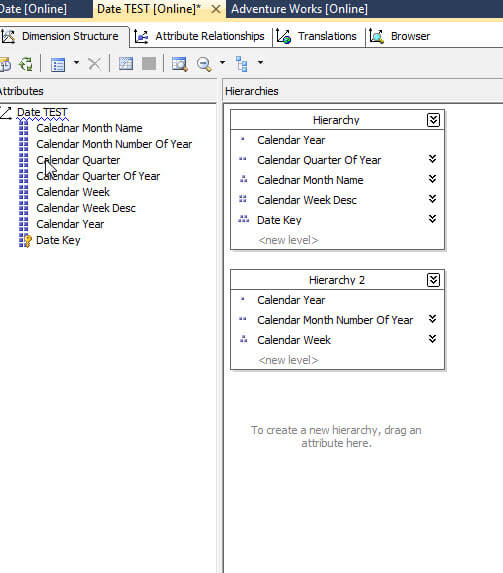Close the Date TEST [Online] tab
This screenshot has width=503, height=573.
click(x=216, y=9)
